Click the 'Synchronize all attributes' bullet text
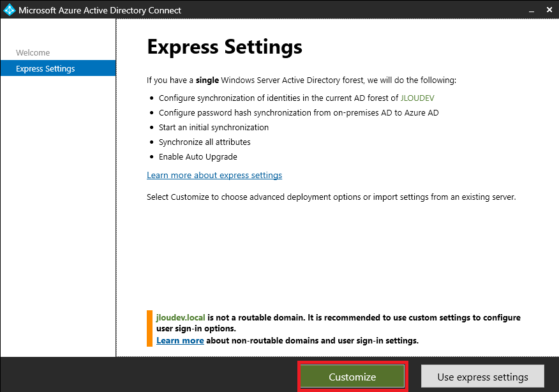The image size is (559, 392). [x=205, y=142]
